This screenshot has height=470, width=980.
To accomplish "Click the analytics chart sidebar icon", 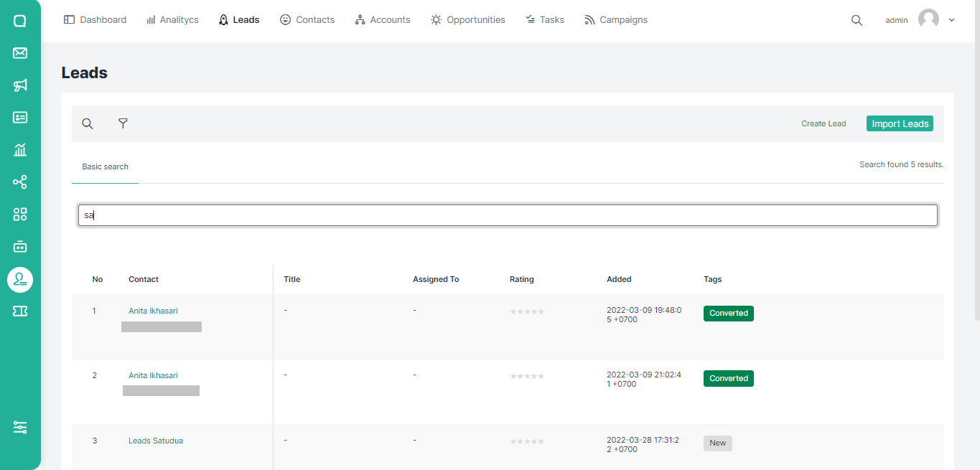I will pos(20,150).
